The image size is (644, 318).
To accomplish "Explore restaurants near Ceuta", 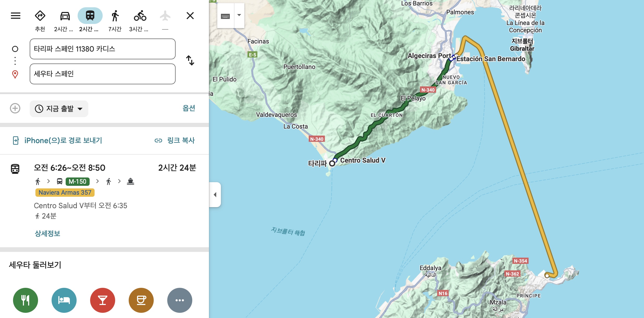I will click(x=26, y=300).
